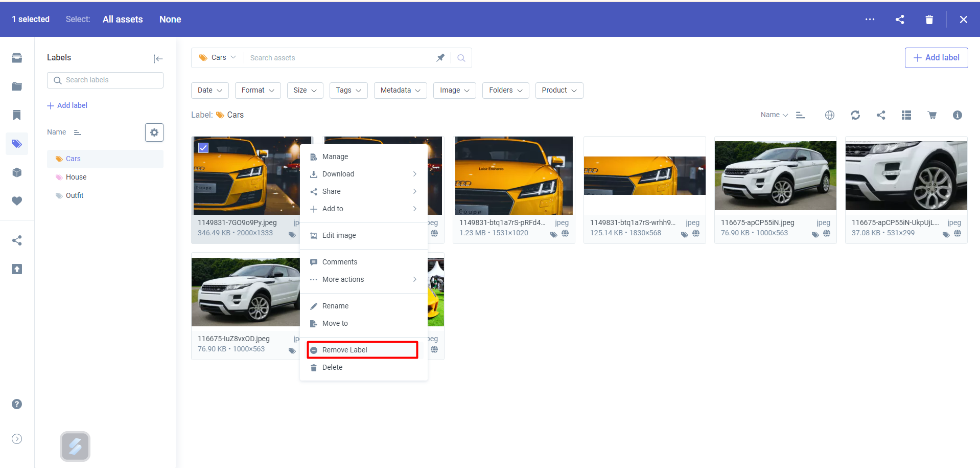The width and height of the screenshot is (980, 468).
Task: Open the Metadata filter dropdown
Action: click(x=400, y=91)
